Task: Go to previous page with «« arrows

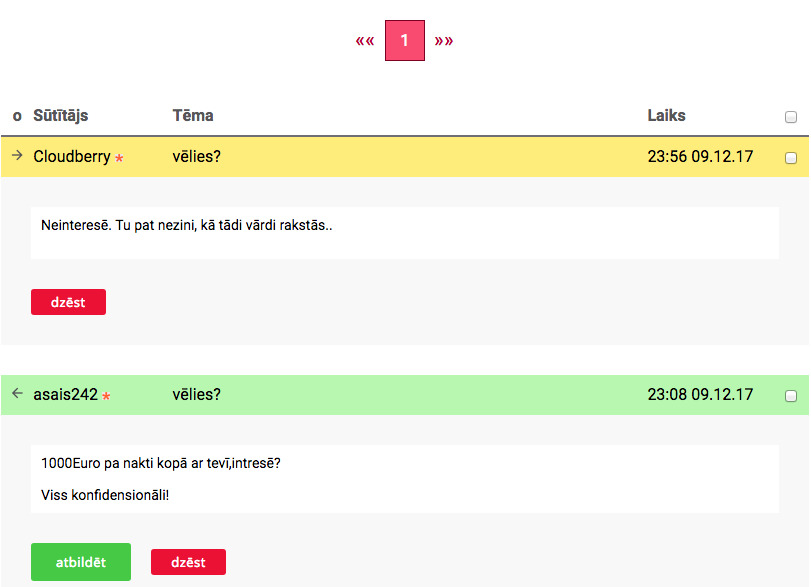Action: point(365,41)
